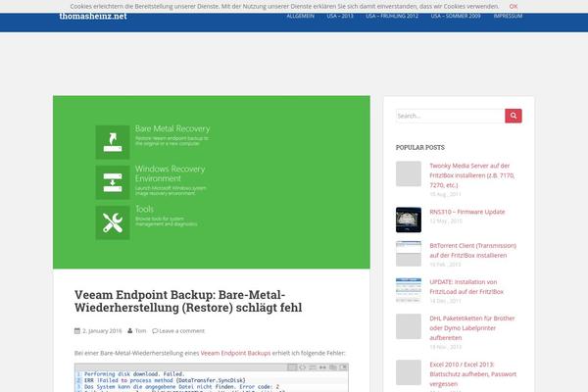Open the Veeam Endpoint Backup article title

tap(188, 301)
